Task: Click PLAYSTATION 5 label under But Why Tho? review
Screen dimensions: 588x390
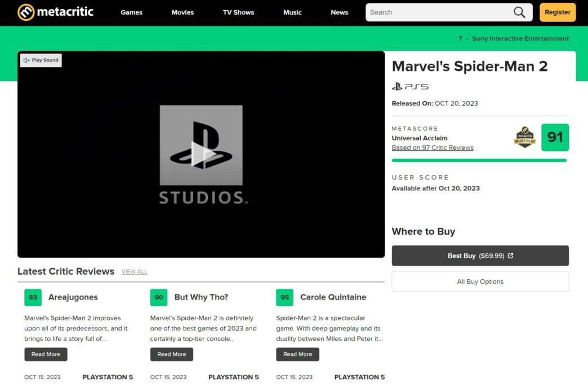Action: [x=234, y=377]
